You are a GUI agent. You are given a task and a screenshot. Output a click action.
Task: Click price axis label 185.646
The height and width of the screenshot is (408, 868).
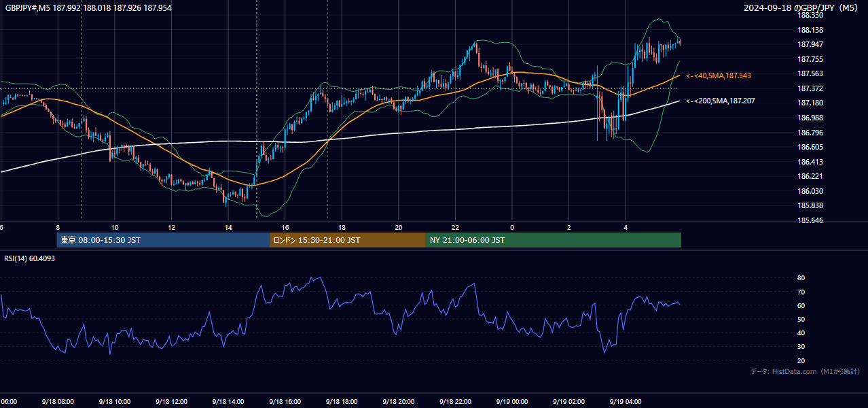click(810, 220)
